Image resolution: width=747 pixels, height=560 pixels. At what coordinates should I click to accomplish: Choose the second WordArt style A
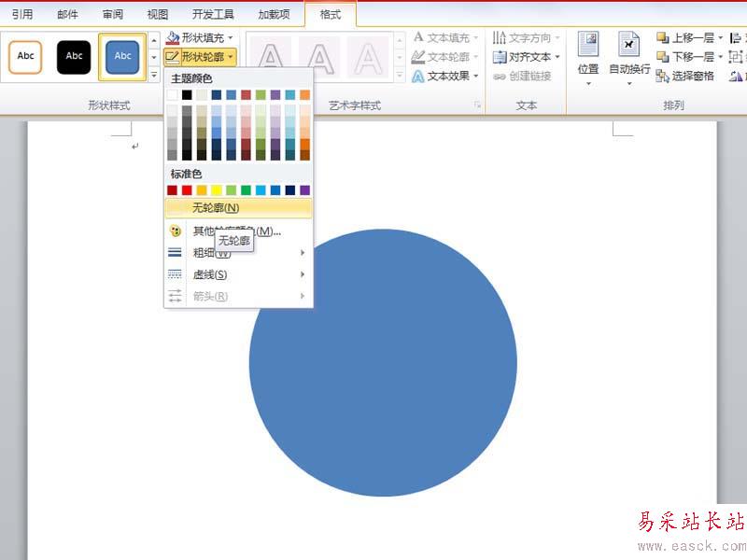pyautogui.click(x=319, y=58)
